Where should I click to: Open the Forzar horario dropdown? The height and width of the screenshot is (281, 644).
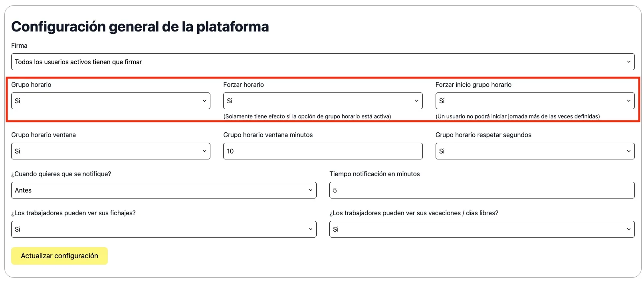323,101
